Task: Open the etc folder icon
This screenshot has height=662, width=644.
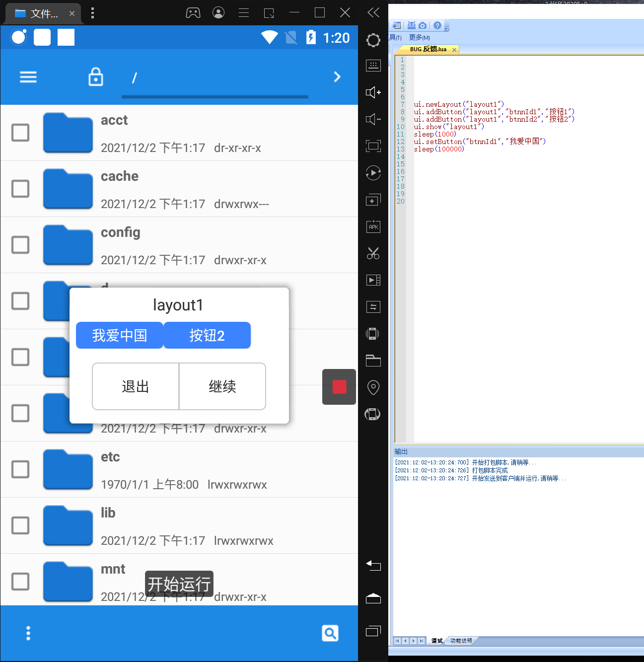Action: pyautogui.click(x=68, y=469)
